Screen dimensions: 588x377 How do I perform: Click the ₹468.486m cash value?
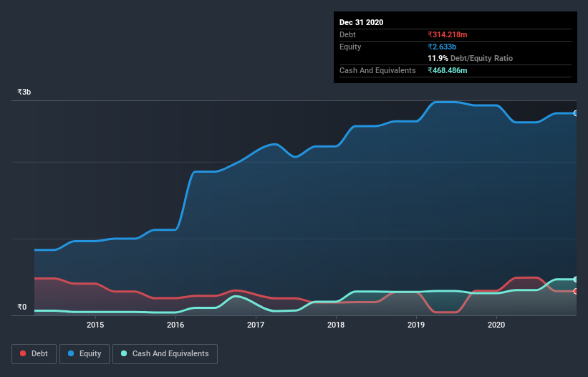pyautogui.click(x=448, y=70)
